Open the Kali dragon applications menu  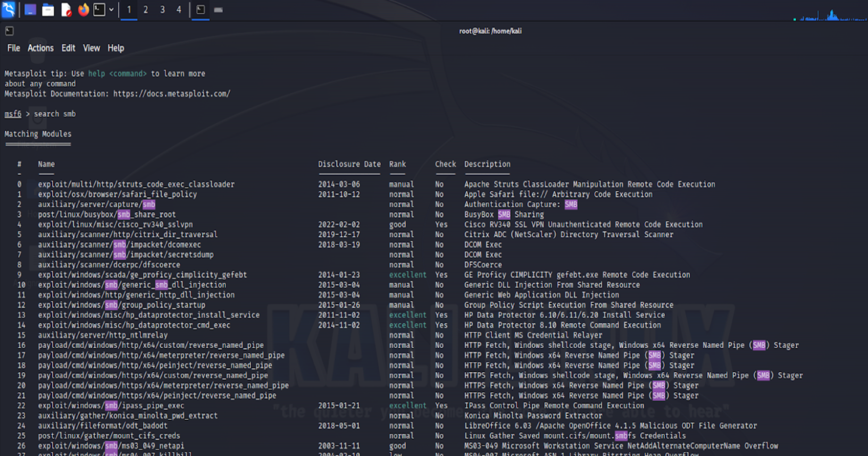(9, 10)
